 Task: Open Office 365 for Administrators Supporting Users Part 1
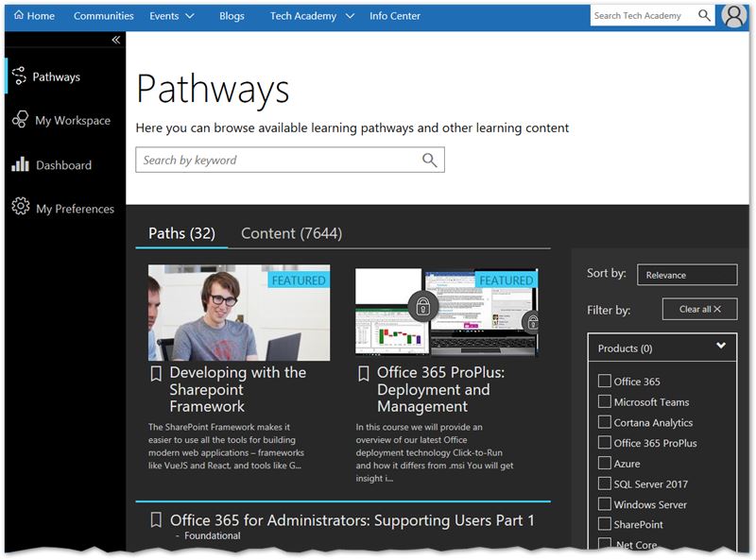tap(352, 520)
